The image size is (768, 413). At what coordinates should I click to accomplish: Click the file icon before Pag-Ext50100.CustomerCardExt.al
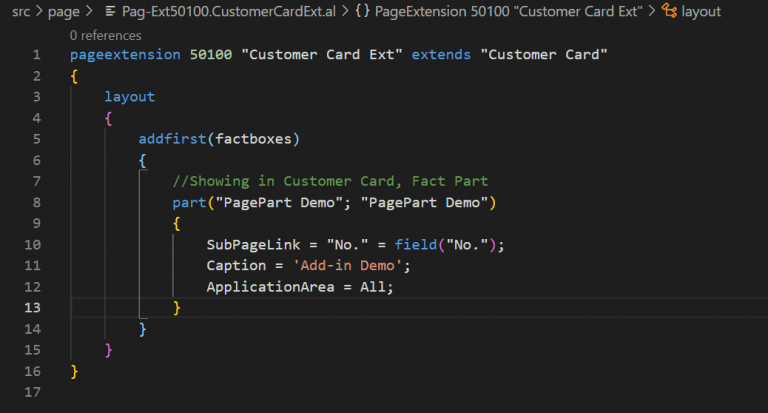pos(113,12)
